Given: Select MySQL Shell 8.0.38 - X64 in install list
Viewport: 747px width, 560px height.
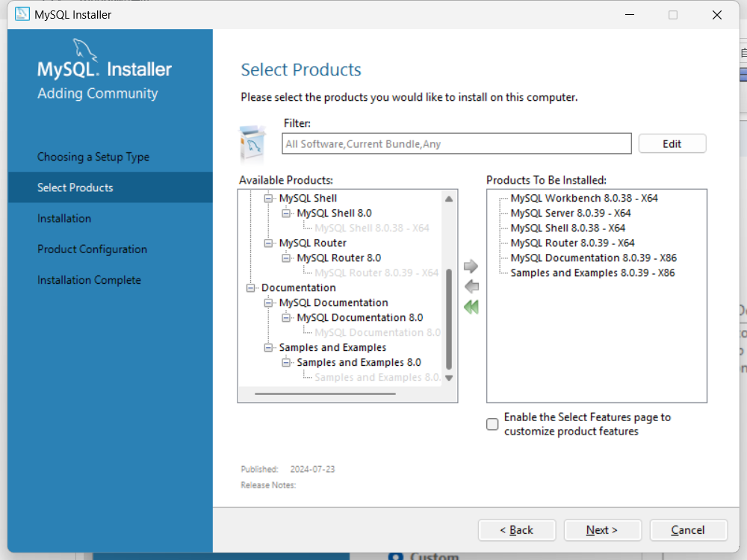Looking at the screenshot, I should [568, 228].
